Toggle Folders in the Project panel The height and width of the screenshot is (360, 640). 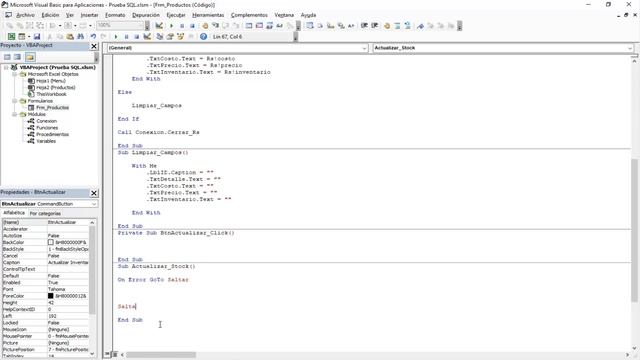pyautogui.click(x=30, y=57)
